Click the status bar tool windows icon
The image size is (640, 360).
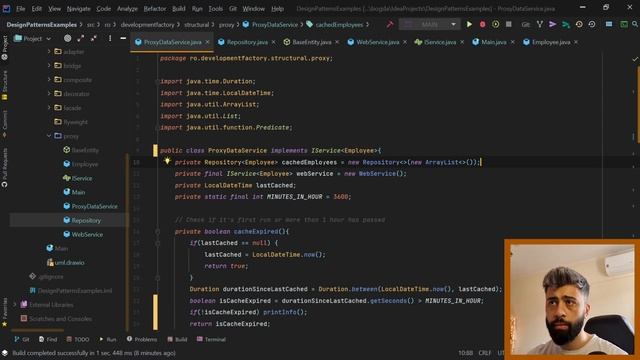coord(4,353)
